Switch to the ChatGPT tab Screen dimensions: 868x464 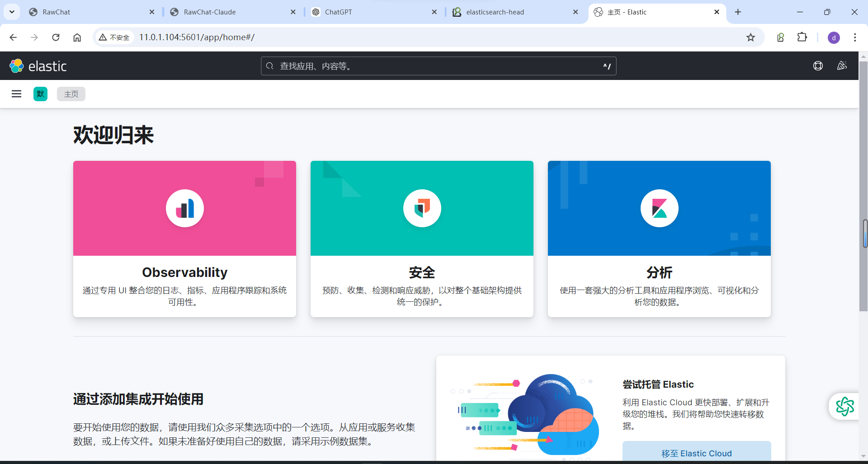point(373,12)
